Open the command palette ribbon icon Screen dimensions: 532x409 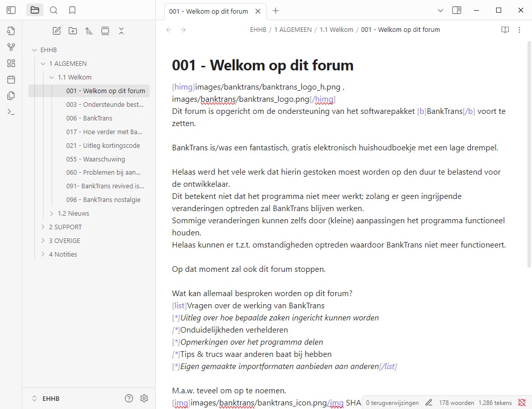(x=11, y=112)
